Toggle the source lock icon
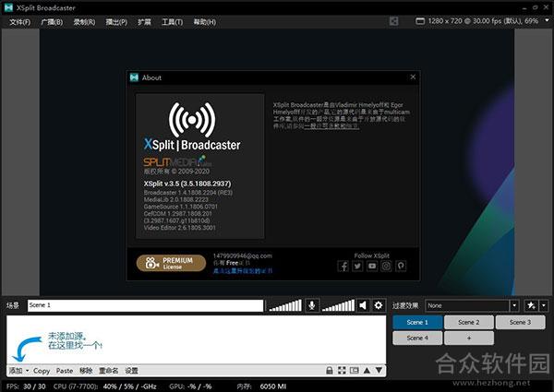This screenshot has width=554, height=392. (330, 370)
